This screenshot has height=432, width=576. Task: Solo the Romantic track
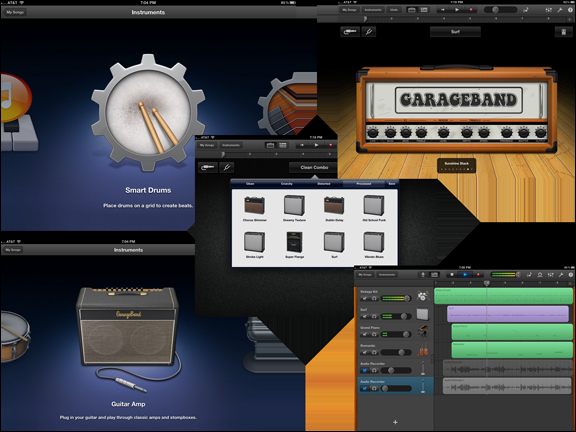pyautogui.click(x=374, y=352)
